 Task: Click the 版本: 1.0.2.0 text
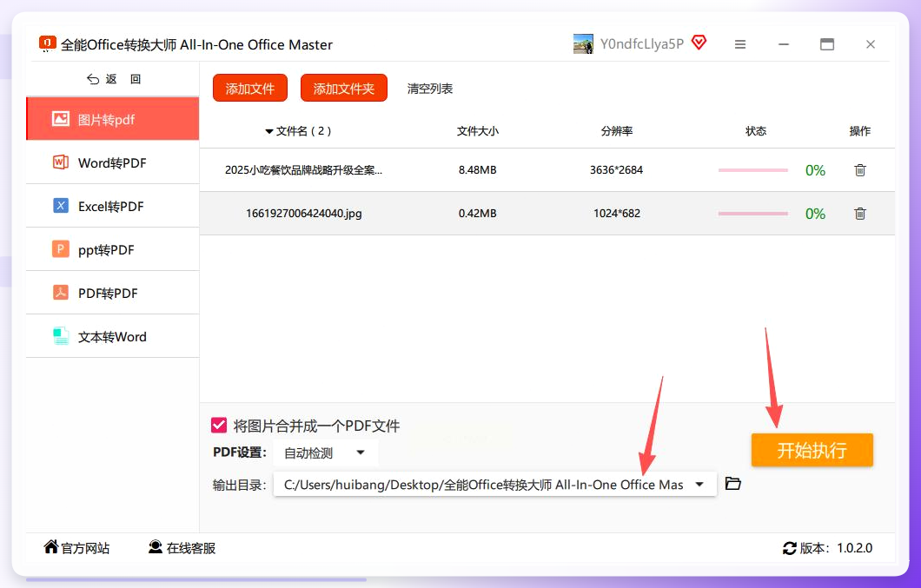point(836,548)
